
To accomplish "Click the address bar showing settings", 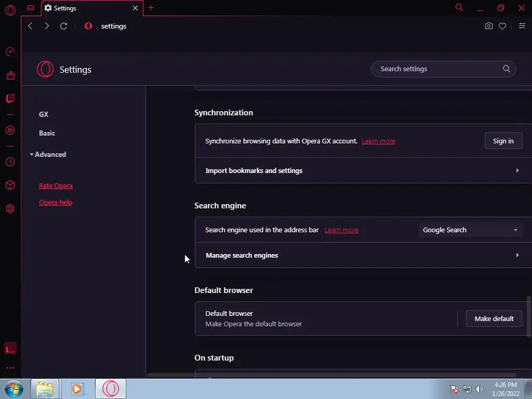I will click(114, 26).
